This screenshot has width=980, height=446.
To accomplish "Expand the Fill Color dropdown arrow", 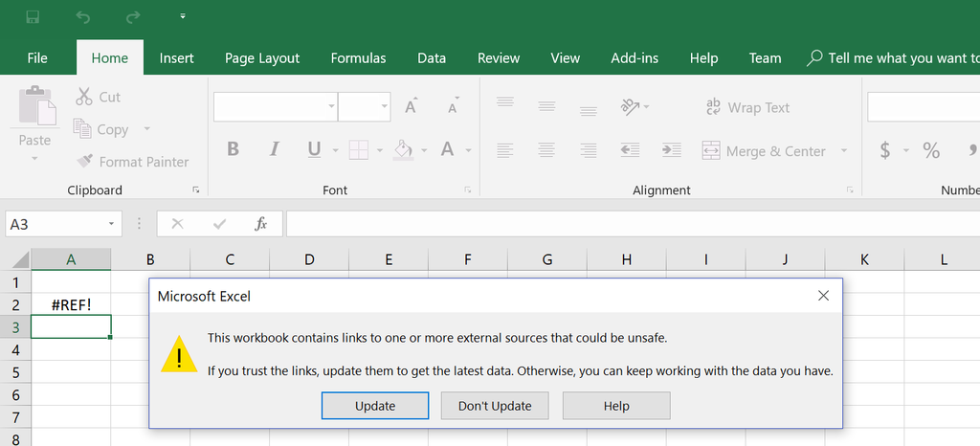I will pyautogui.click(x=424, y=150).
